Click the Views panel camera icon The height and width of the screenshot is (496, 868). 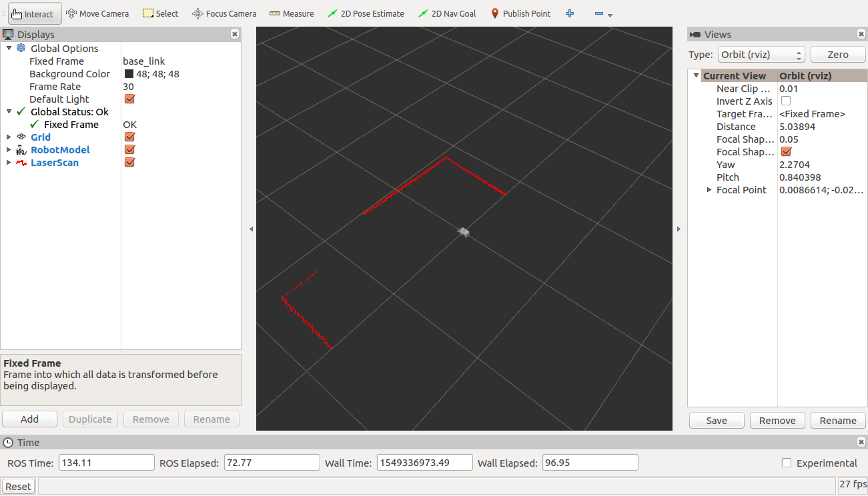pos(695,35)
